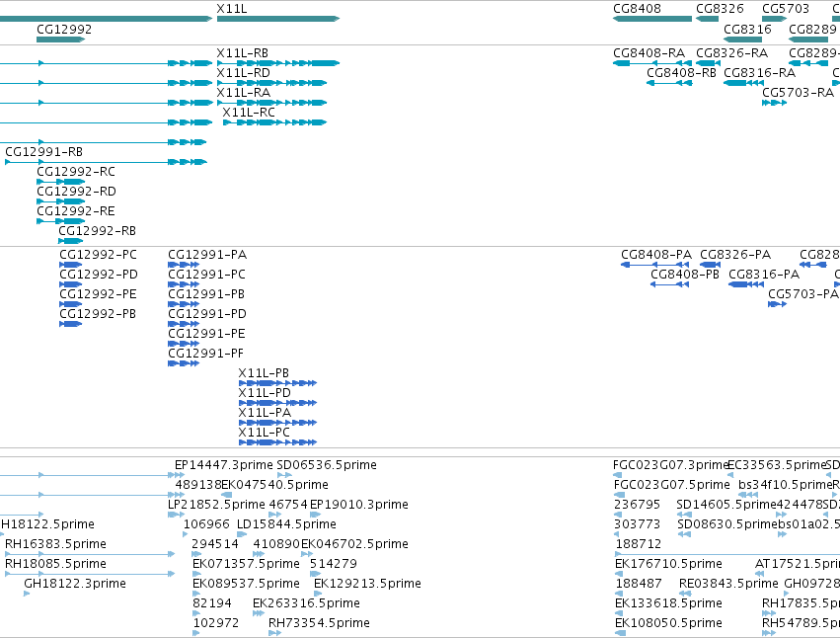Select the CG8316 gene label
This screenshot has width=840, height=638.
coord(747,29)
